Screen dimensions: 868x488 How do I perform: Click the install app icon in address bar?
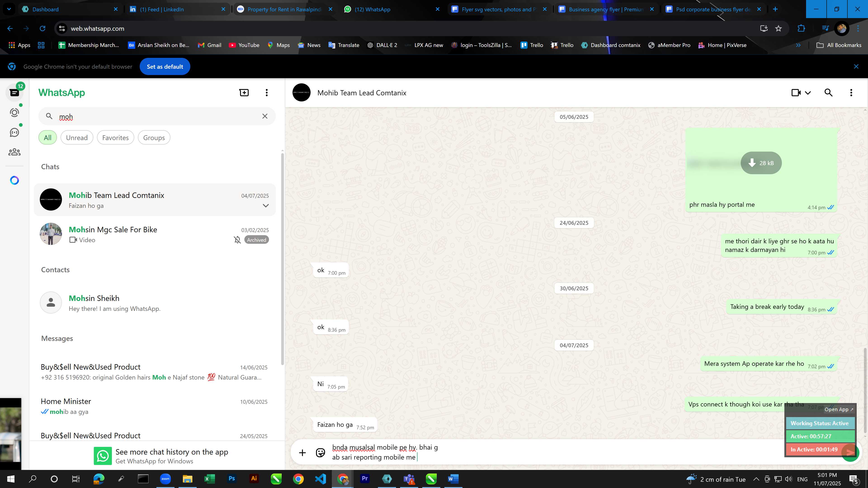764,29
